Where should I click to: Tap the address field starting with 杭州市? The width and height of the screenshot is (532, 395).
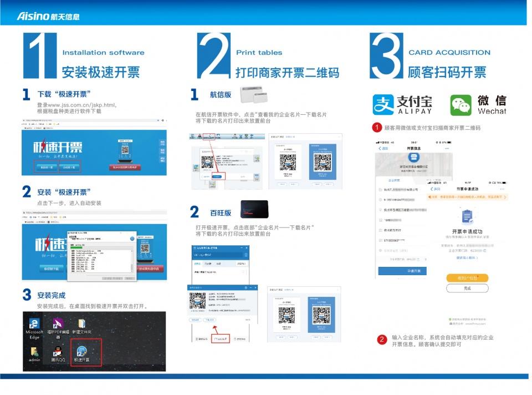tap(402, 210)
